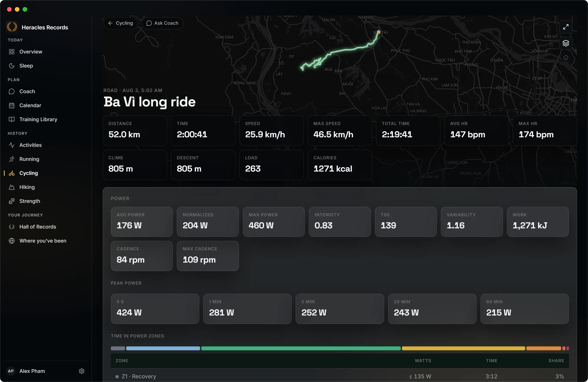This screenshot has height=382, width=588.
Task: Click the Calendar icon in sidebar
Action: [x=12, y=105]
